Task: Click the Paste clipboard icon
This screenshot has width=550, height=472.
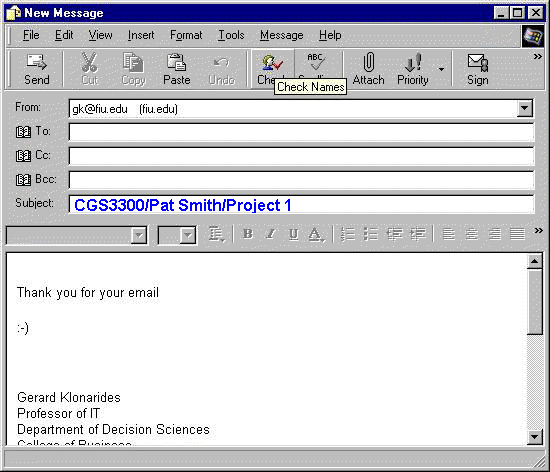Action: pyautogui.click(x=176, y=62)
